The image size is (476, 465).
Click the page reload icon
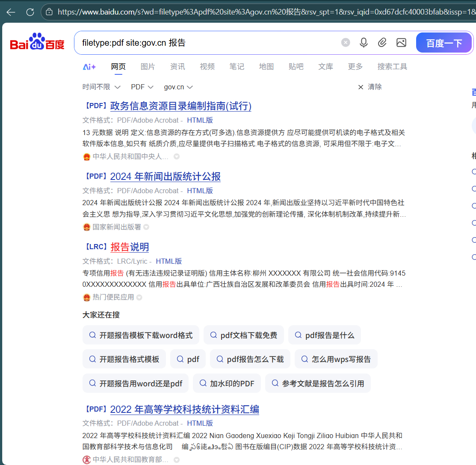(30, 12)
